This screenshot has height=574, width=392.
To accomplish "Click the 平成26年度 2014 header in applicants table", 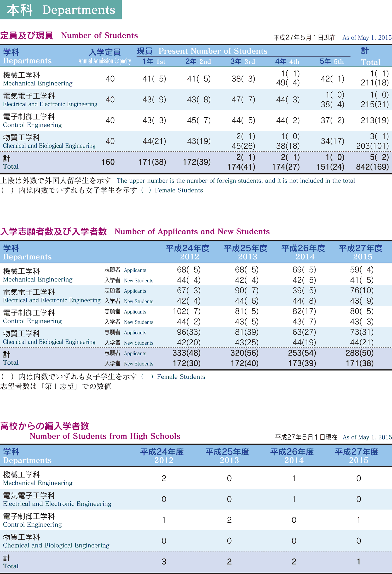I will [x=303, y=252].
